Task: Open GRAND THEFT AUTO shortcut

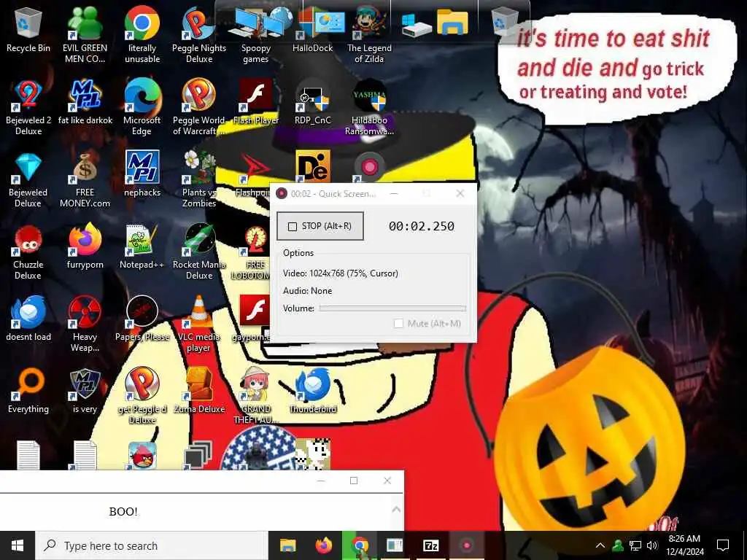Action: point(256,396)
